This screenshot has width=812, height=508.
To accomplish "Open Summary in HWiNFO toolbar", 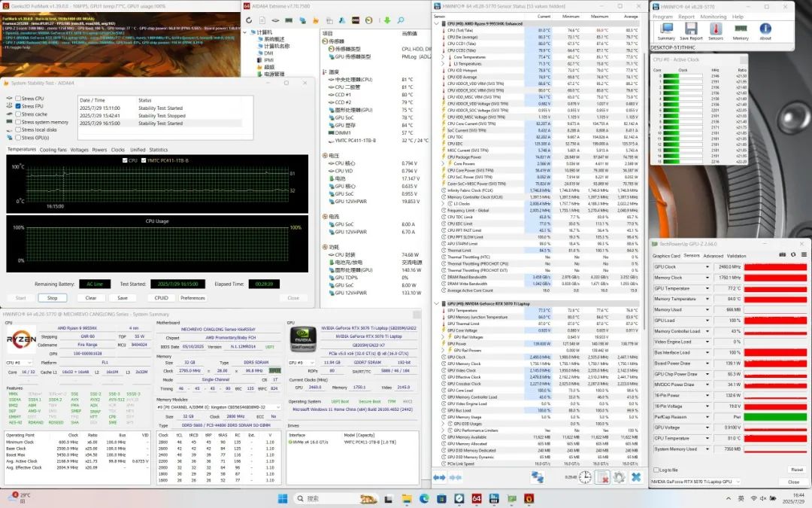I will 666,29.
